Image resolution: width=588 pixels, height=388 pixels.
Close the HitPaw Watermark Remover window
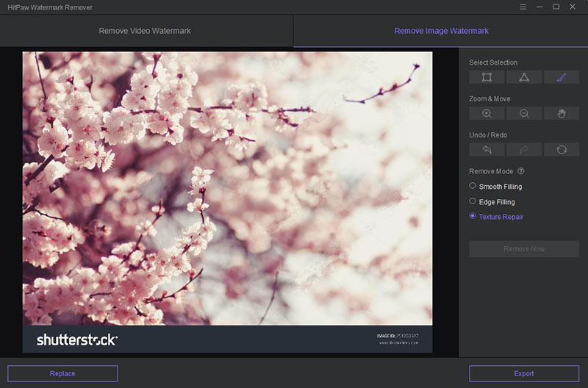coord(573,7)
